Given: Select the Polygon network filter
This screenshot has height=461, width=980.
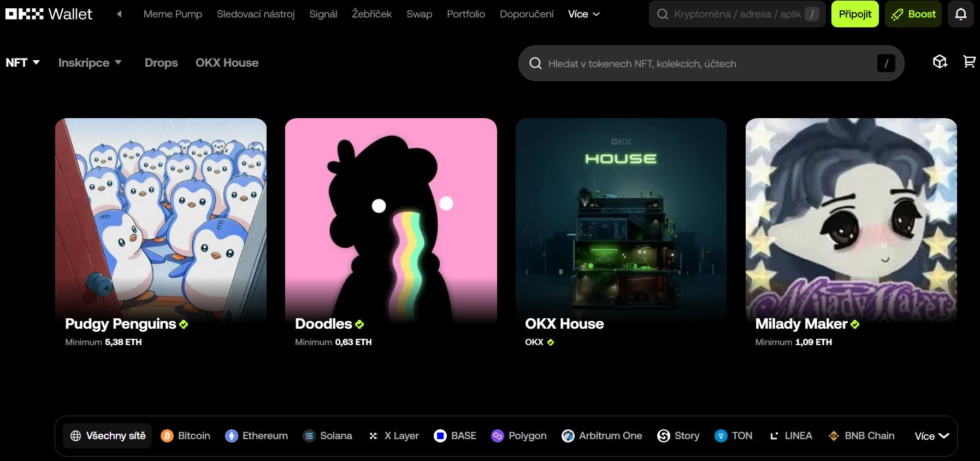Looking at the screenshot, I should pos(519,436).
